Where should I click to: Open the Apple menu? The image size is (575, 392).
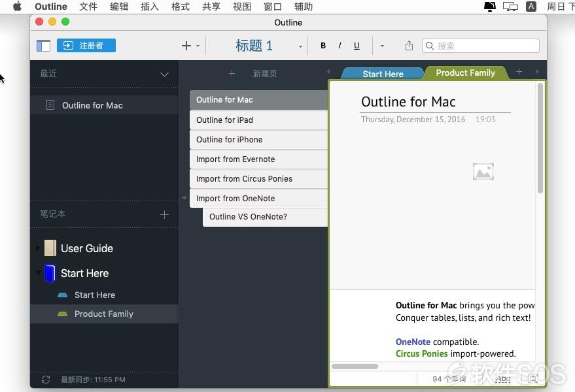17,7
